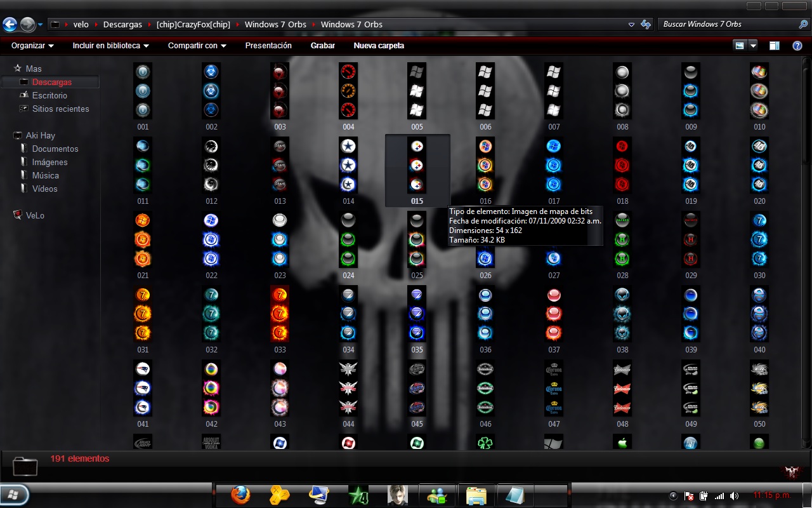The image size is (812, 508).
Task: Select VeLo computer item in sidebar
Action: point(35,215)
